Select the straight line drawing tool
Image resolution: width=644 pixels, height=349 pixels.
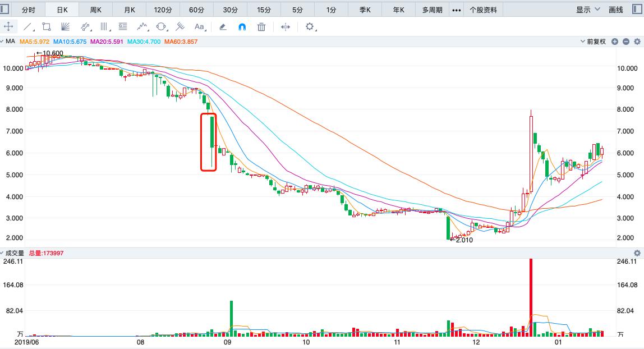[28, 26]
